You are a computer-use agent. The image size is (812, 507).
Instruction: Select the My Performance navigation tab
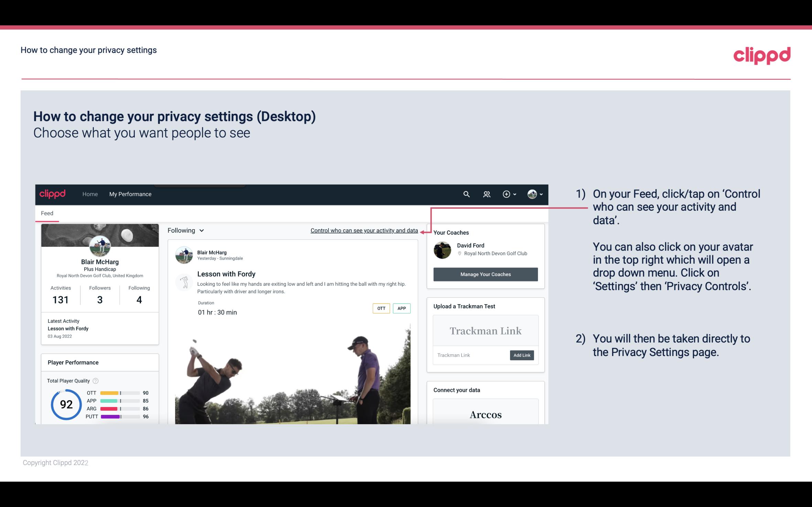coord(130,194)
